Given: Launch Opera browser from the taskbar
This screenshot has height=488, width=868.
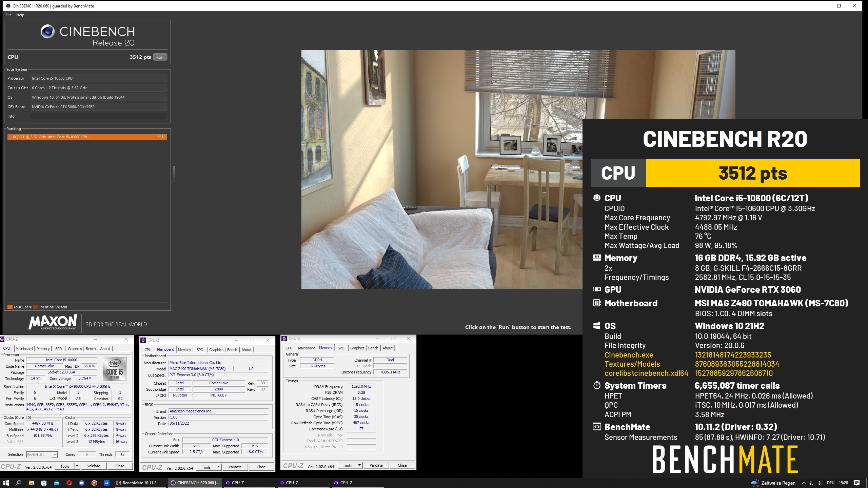Looking at the screenshot, I should [x=69, y=483].
